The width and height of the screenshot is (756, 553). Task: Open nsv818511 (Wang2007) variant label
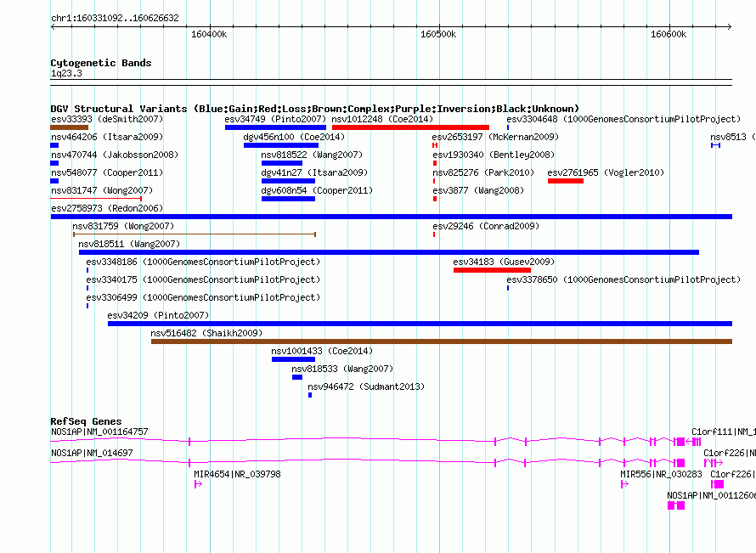coord(129,244)
